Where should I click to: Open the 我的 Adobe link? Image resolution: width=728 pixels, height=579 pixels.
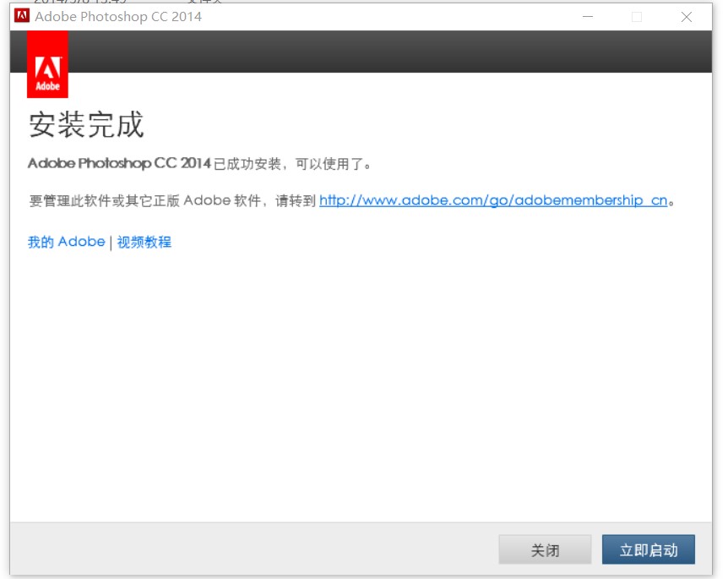pos(66,242)
